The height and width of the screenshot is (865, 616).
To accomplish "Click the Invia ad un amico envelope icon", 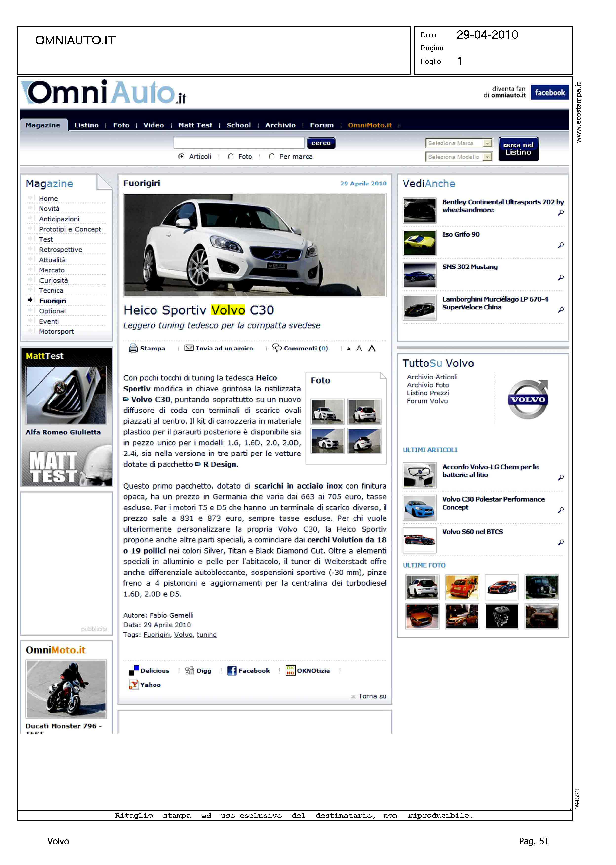I will (189, 348).
